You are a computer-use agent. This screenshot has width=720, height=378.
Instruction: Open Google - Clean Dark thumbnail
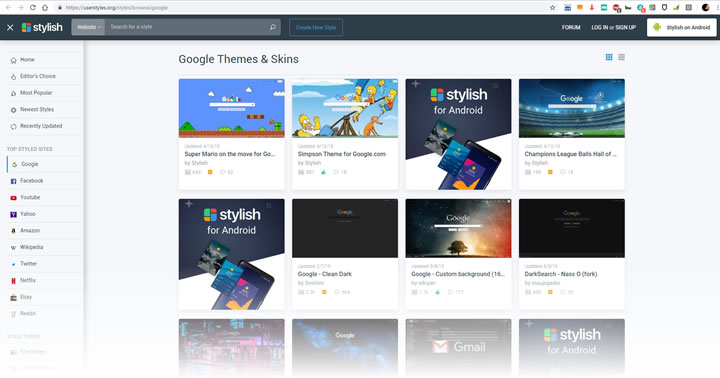(345, 228)
